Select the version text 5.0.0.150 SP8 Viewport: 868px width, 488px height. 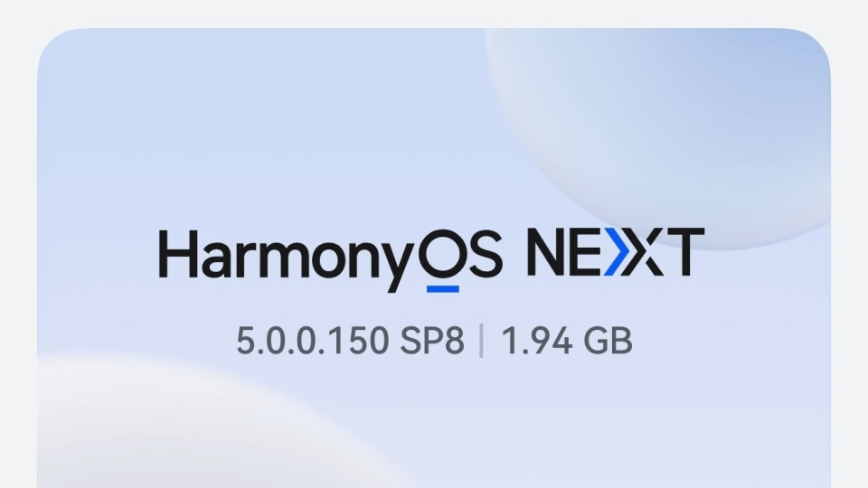(351, 341)
